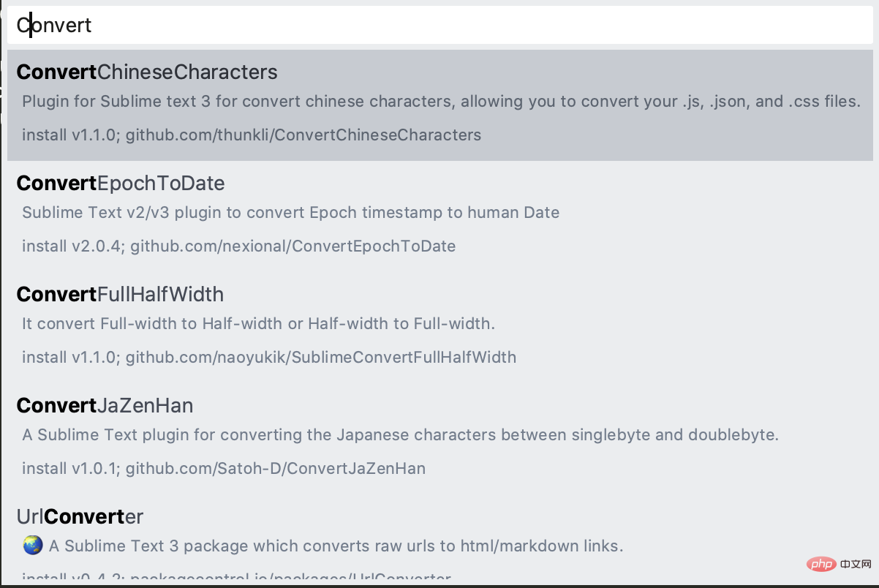Click the github.com/naoyukik/SublimeConvertFullHalfWidth install line
Image resolution: width=879 pixels, height=588 pixels.
(x=269, y=357)
